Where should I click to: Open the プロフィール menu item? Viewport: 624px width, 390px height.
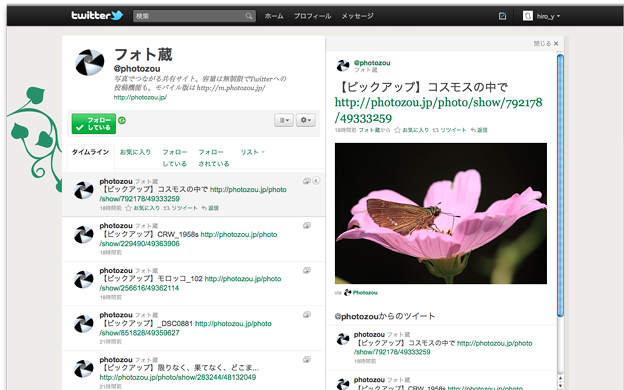312,16
